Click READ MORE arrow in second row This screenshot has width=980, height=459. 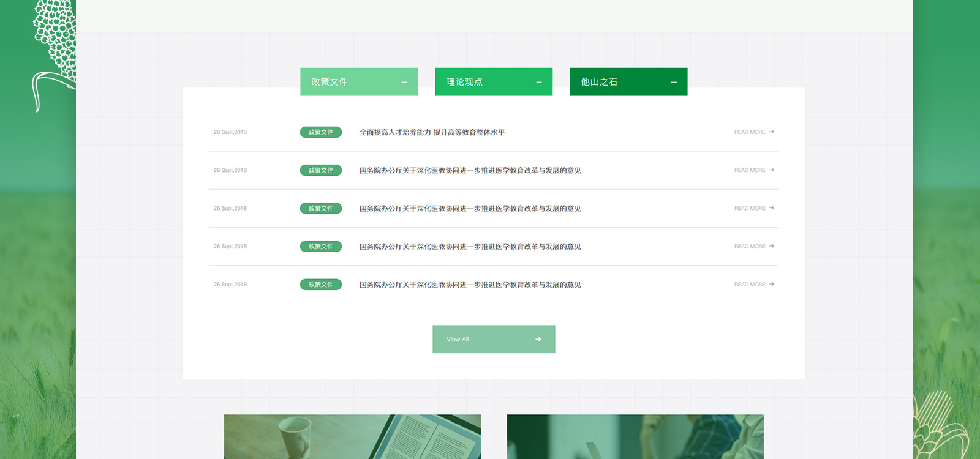click(x=772, y=170)
